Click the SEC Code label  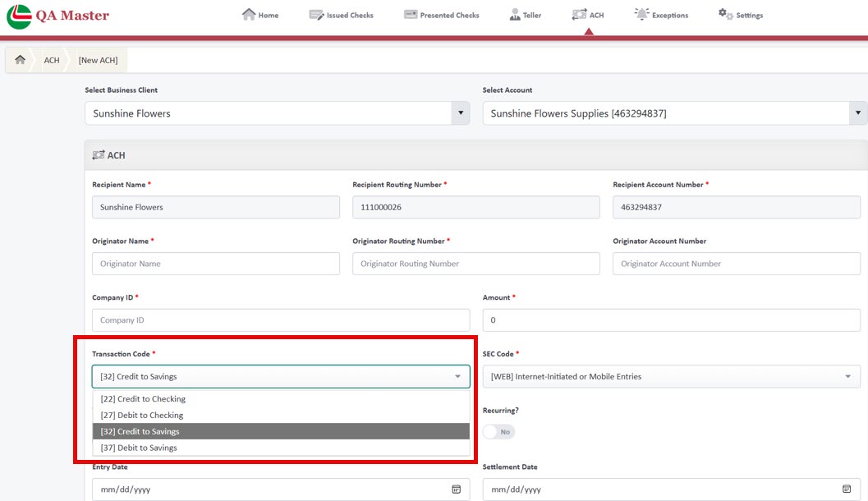tap(498, 354)
